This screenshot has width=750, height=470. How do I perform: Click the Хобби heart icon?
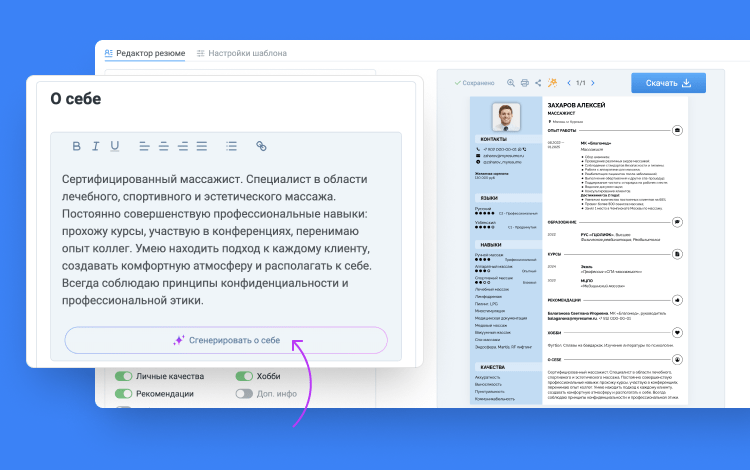677,332
